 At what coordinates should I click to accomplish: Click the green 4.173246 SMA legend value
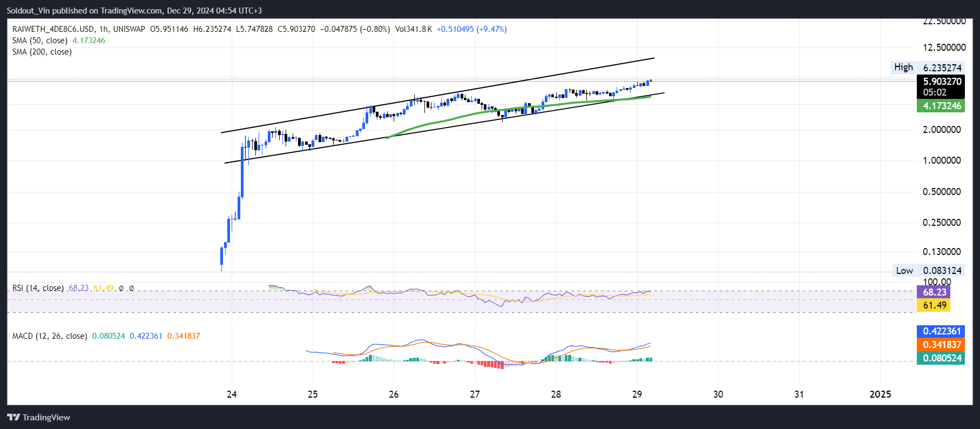point(89,41)
